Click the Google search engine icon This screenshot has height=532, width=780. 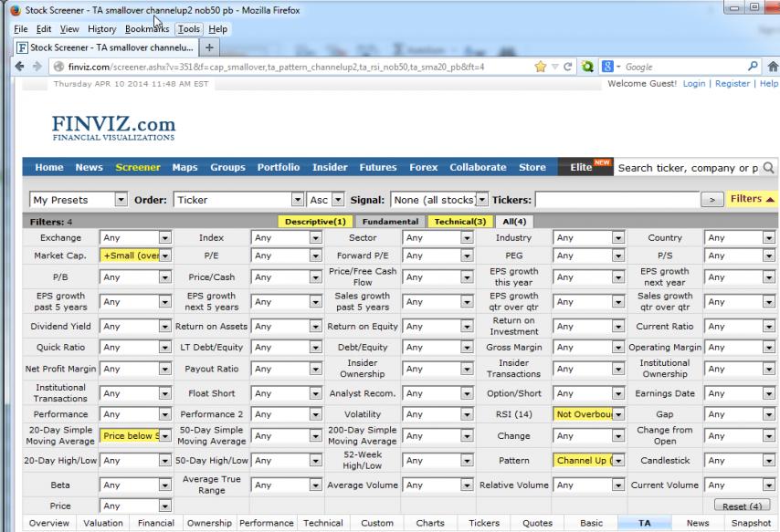click(x=607, y=67)
